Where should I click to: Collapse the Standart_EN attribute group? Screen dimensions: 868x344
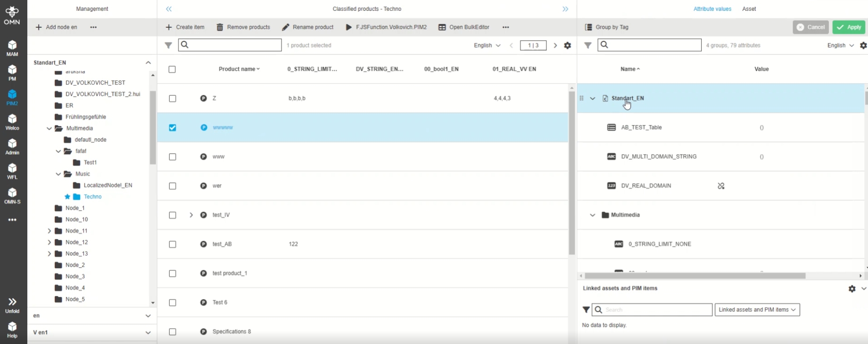click(593, 98)
